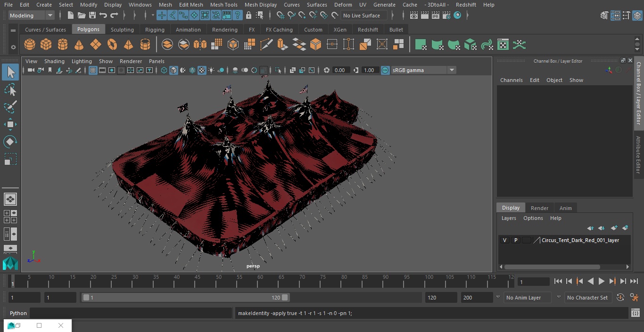Viewport: 644px width, 332px height.
Task: Open the UV Editor checkered window icon
Action: click(503, 45)
